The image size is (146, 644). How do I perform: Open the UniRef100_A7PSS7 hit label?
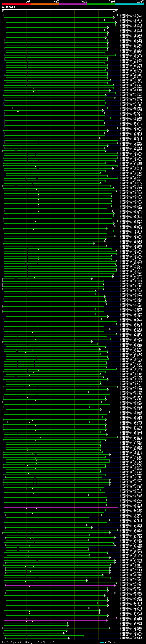pyautogui.click(x=131, y=27)
